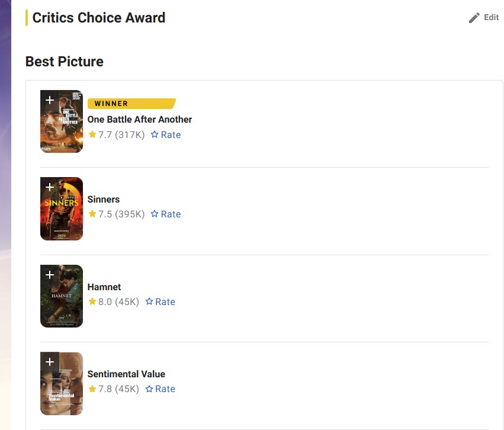This screenshot has height=430, width=504.
Task: Add Sinners to watchlist via plus icon
Action: click(x=50, y=187)
